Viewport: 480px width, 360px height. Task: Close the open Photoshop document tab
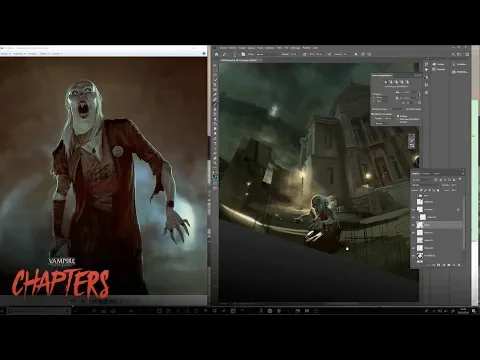(x=261, y=60)
